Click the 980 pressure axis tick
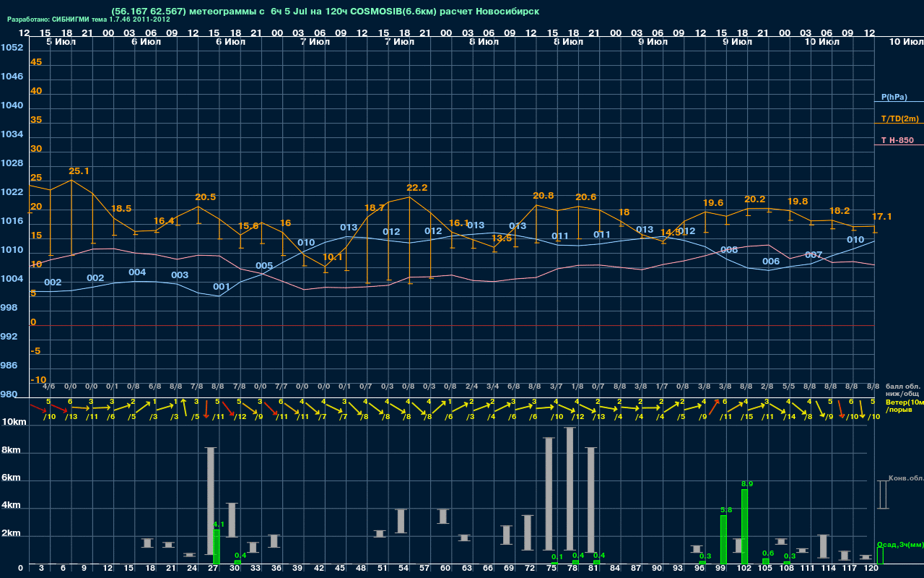This screenshot has width=924, height=578. 9,394
